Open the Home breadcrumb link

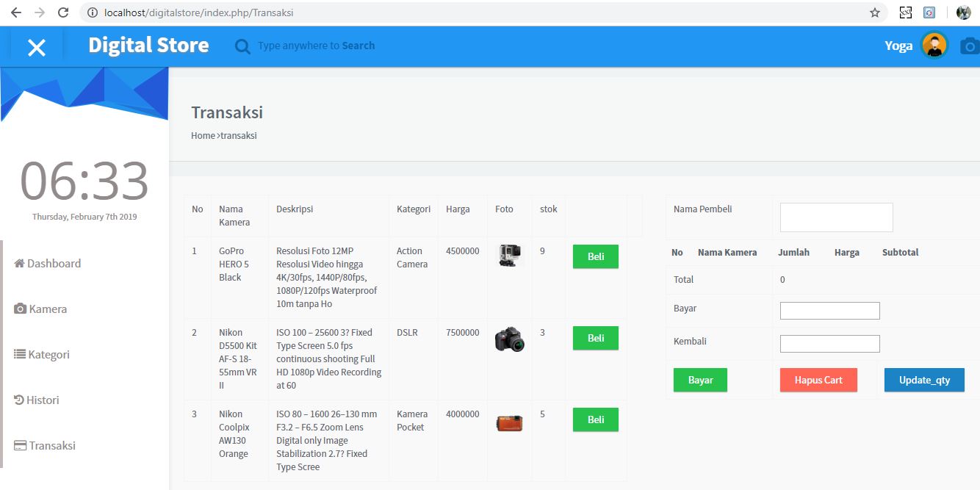coord(203,135)
